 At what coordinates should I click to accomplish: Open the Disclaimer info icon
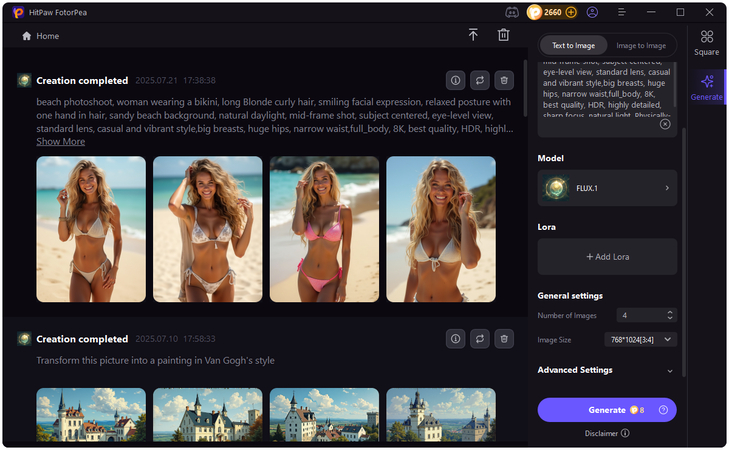(625, 433)
